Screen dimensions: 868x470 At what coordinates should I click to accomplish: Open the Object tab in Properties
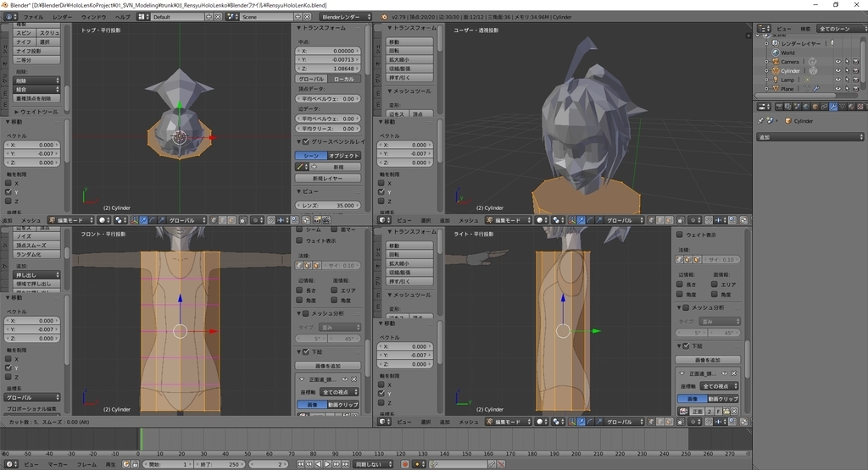pos(815,106)
